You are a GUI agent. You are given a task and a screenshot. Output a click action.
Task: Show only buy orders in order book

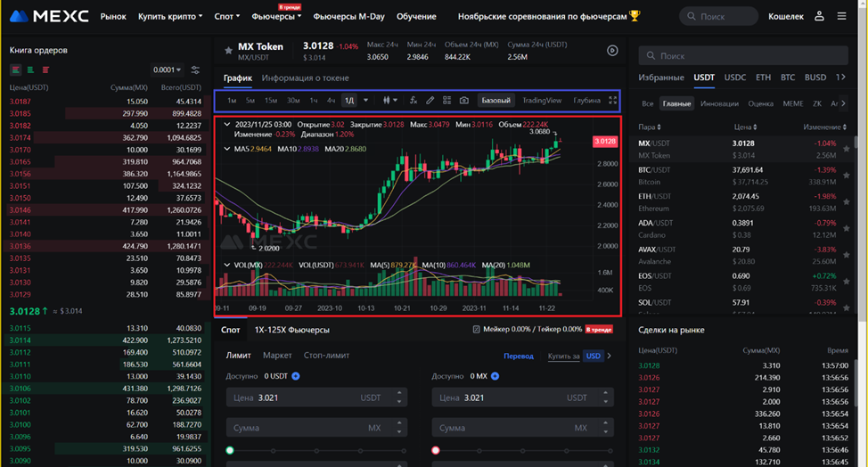(31, 70)
